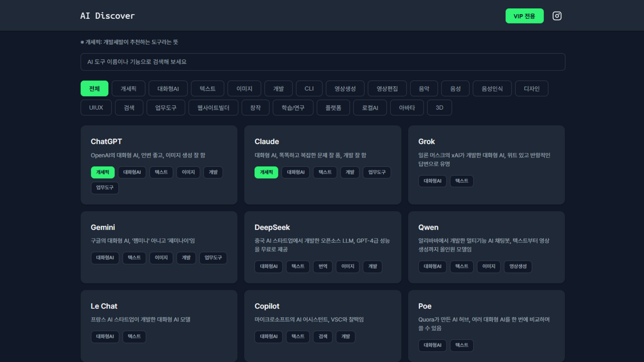Toggle the 개세픽 category filter

128,88
